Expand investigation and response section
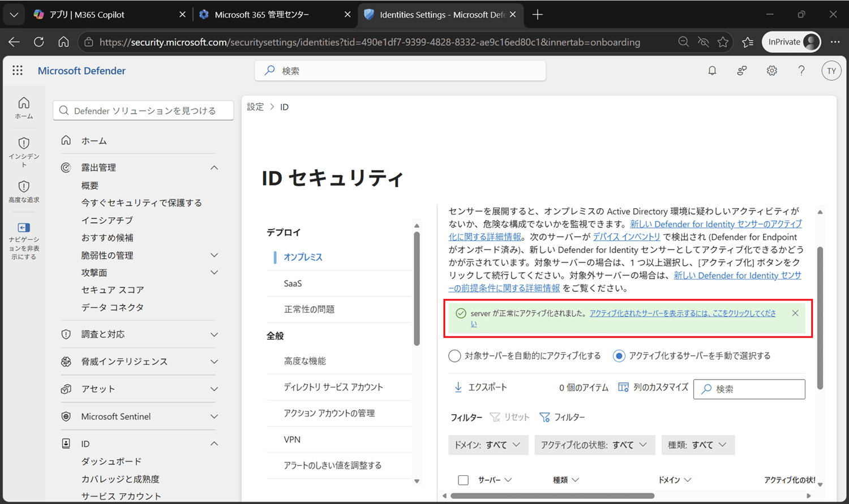 [x=214, y=334]
